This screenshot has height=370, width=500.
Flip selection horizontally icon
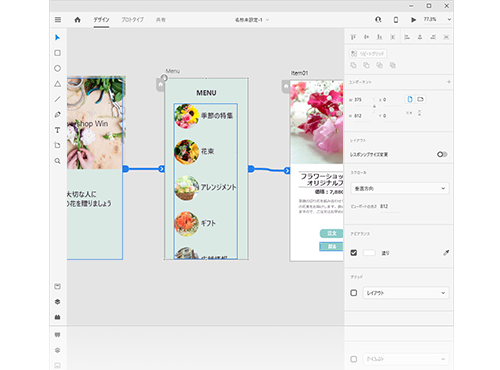point(409,113)
